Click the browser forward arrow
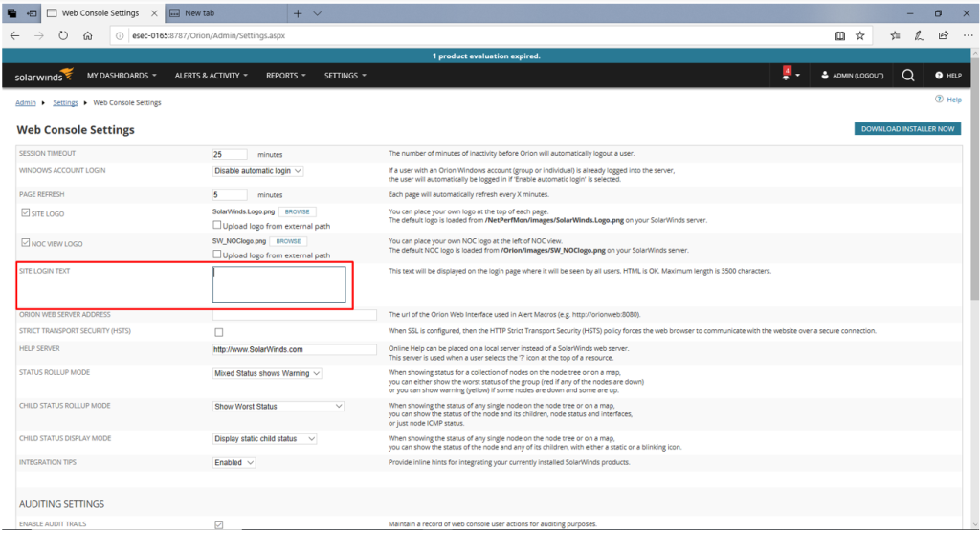Screen dimensions: 980x533 (39, 35)
